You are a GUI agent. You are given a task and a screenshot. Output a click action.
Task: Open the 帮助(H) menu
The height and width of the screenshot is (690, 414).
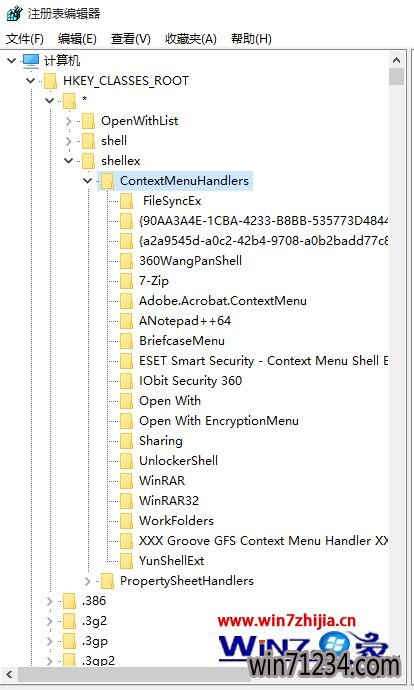click(x=251, y=39)
